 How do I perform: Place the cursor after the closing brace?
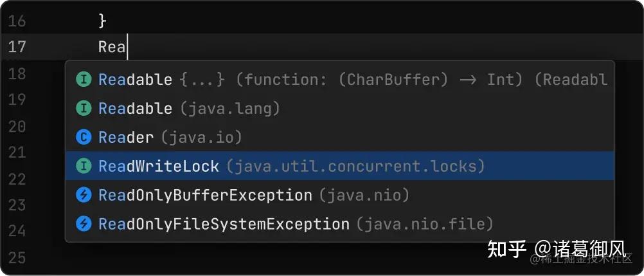pos(107,21)
